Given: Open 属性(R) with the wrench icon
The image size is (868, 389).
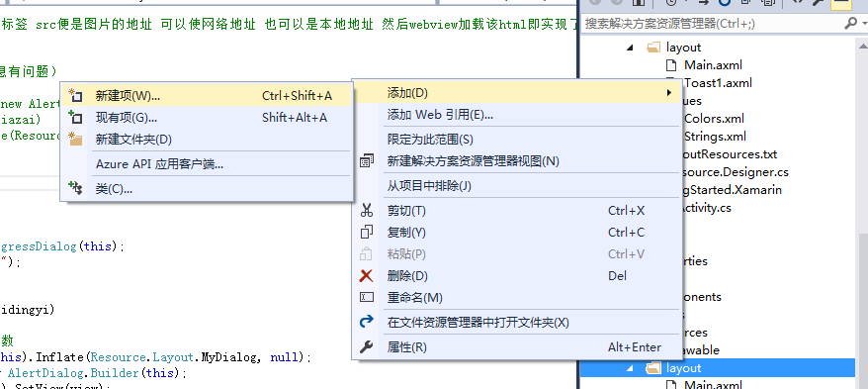Looking at the screenshot, I should coord(516,347).
